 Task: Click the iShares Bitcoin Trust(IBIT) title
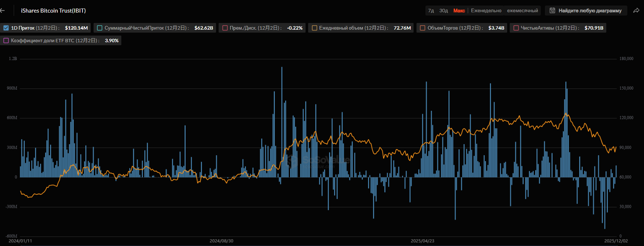(x=53, y=11)
